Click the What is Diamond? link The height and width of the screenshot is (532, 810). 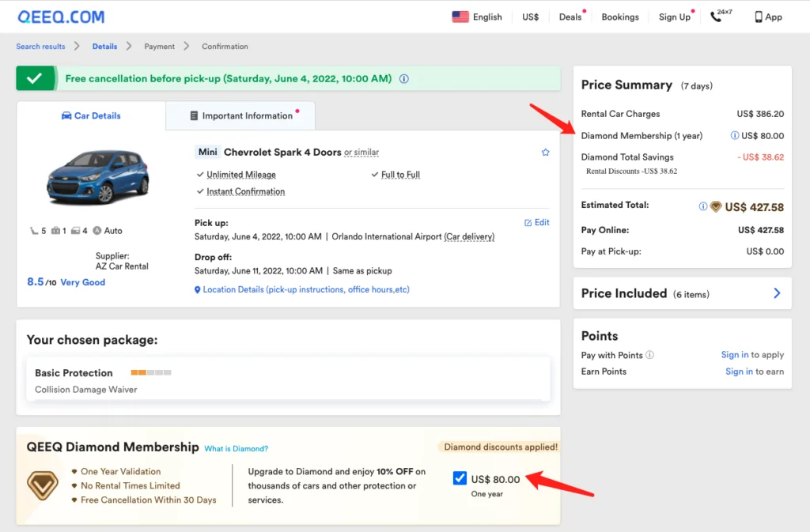(236, 449)
